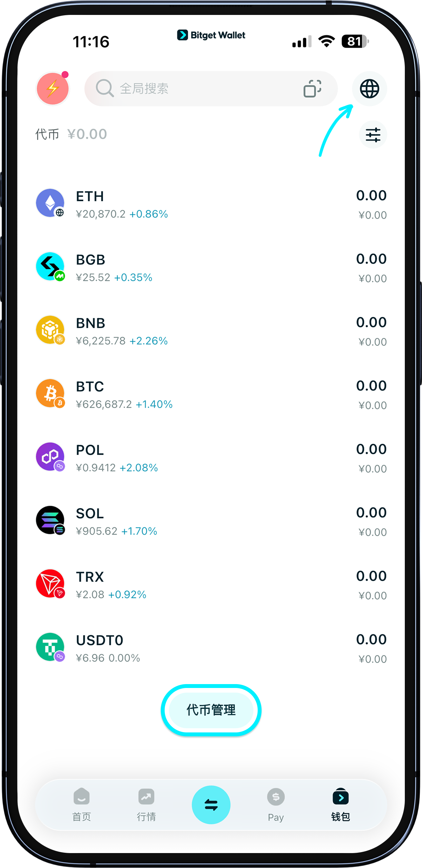Click the SOL token icon

click(x=51, y=520)
